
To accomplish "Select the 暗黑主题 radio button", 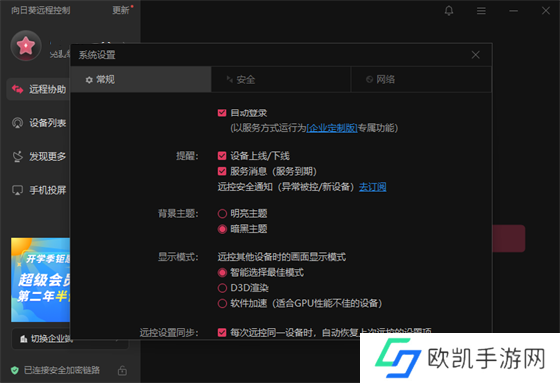I will pyautogui.click(x=222, y=229).
